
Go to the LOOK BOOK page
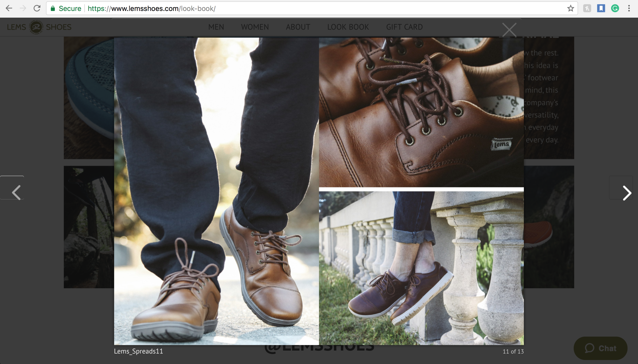pyautogui.click(x=348, y=27)
